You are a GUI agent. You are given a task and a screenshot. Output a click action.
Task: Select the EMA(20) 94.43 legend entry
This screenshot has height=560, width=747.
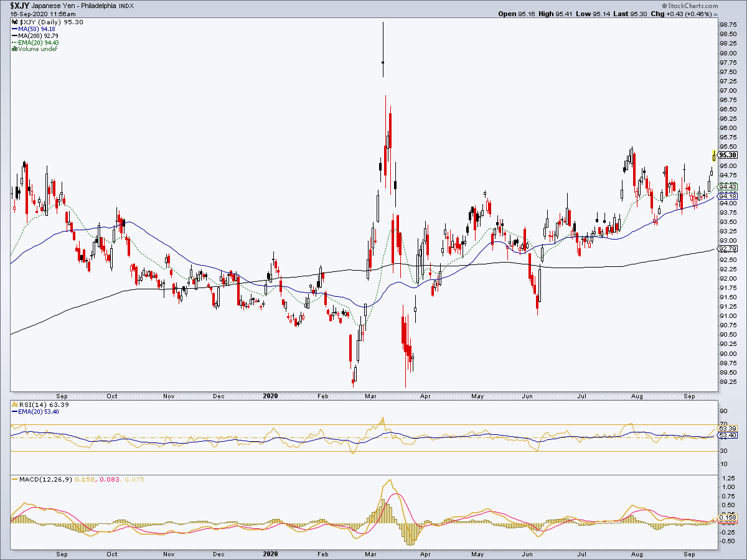39,42
